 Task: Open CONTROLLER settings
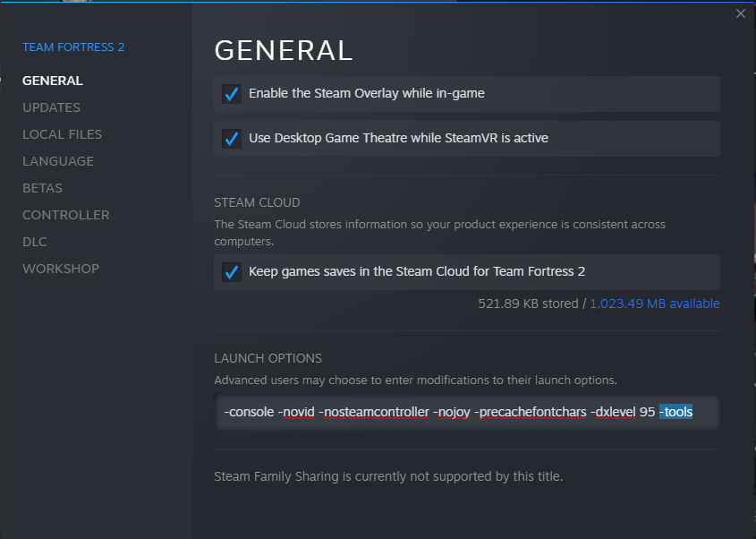pos(65,215)
